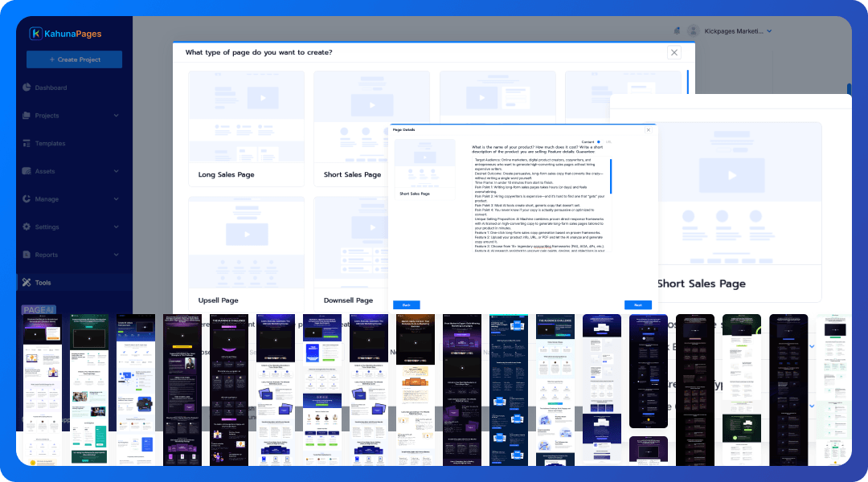Expand the Assets submenu chevron
This screenshot has width=868, height=482.
[117, 171]
